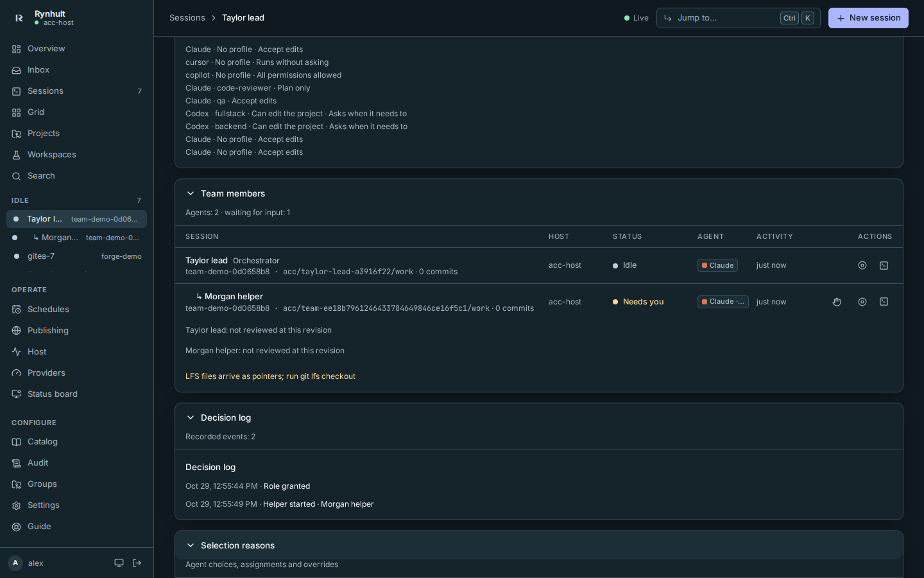
Task: Click the Providers gauge icon
Action: tap(17, 373)
